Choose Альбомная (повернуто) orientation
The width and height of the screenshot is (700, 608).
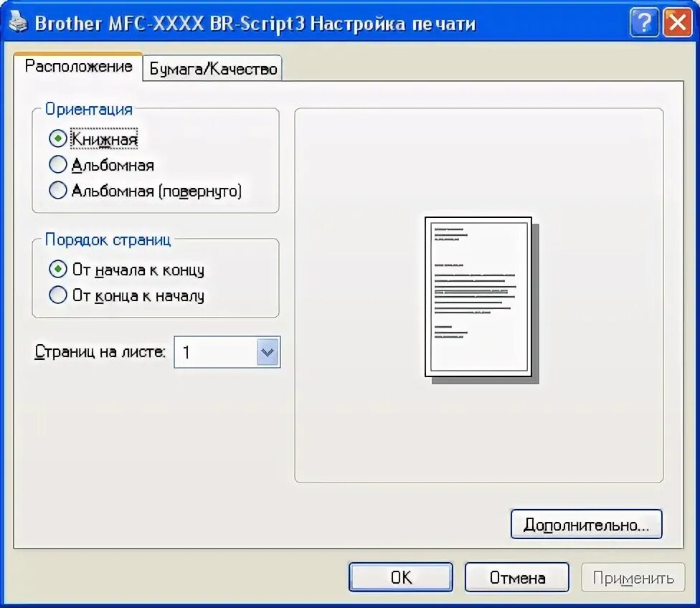click(58, 191)
